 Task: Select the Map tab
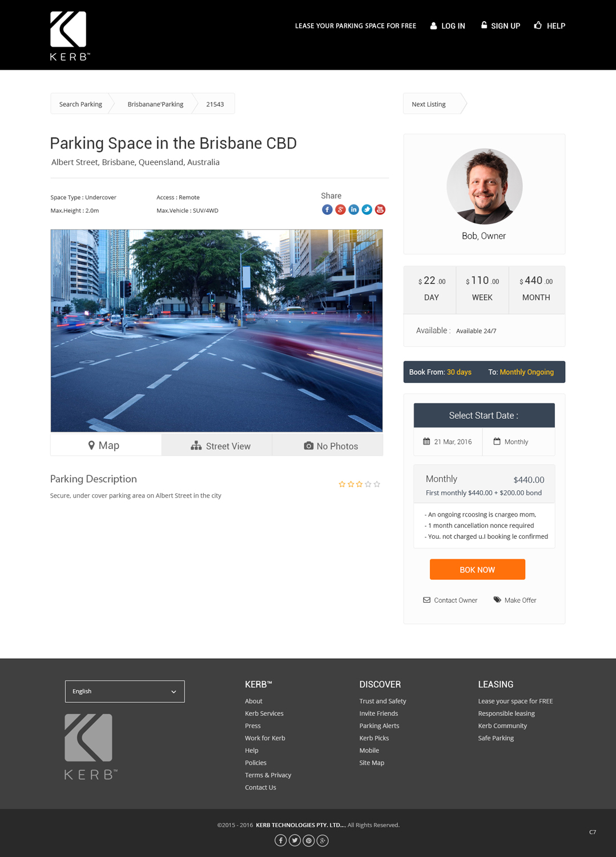[106, 445]
